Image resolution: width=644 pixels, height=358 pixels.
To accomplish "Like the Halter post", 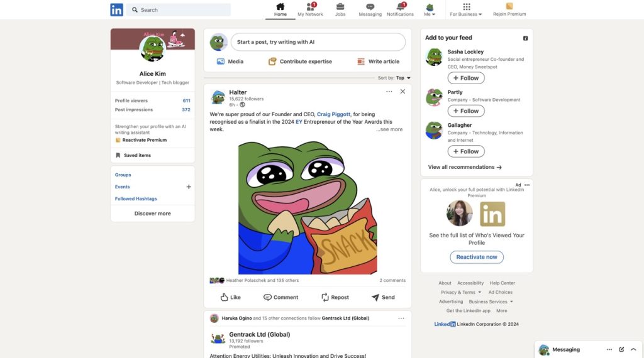I will pos(230,297).
